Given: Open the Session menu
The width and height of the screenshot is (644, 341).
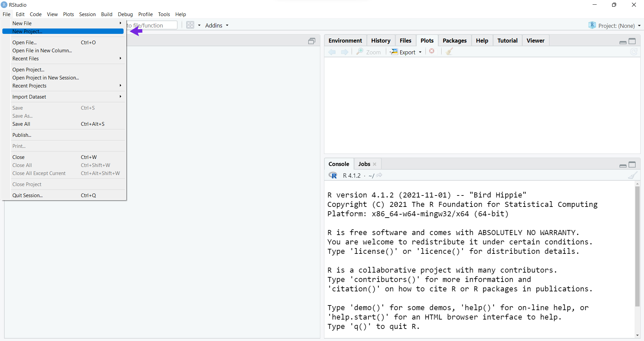Looking at the screenshot, I should tap(87, 14).
